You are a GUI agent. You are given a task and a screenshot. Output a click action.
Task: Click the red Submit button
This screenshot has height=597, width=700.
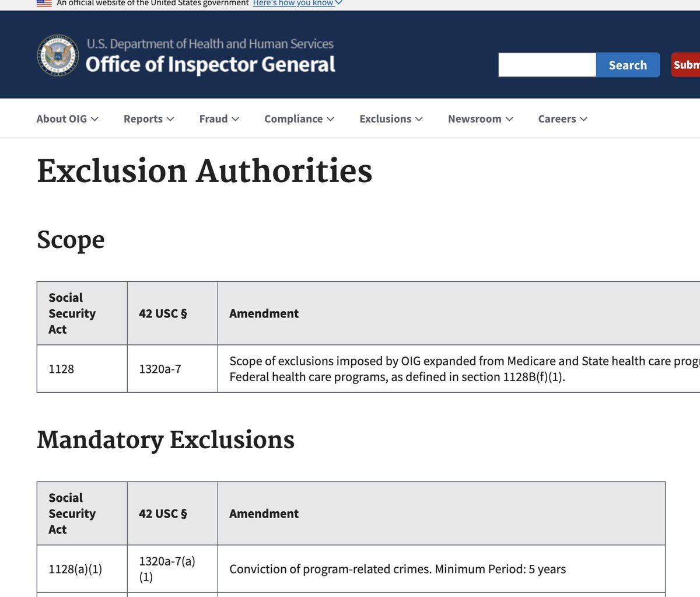tap(686, 65)
